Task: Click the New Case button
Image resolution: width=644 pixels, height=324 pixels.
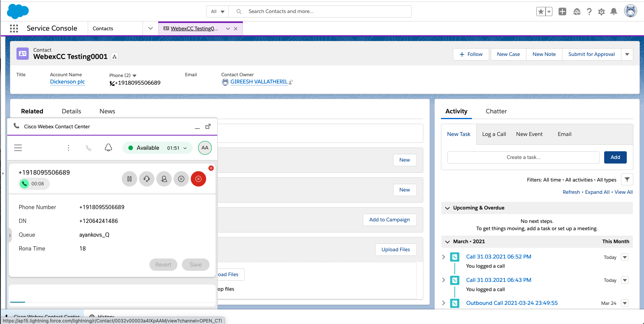Action: [x=508, y=54]
